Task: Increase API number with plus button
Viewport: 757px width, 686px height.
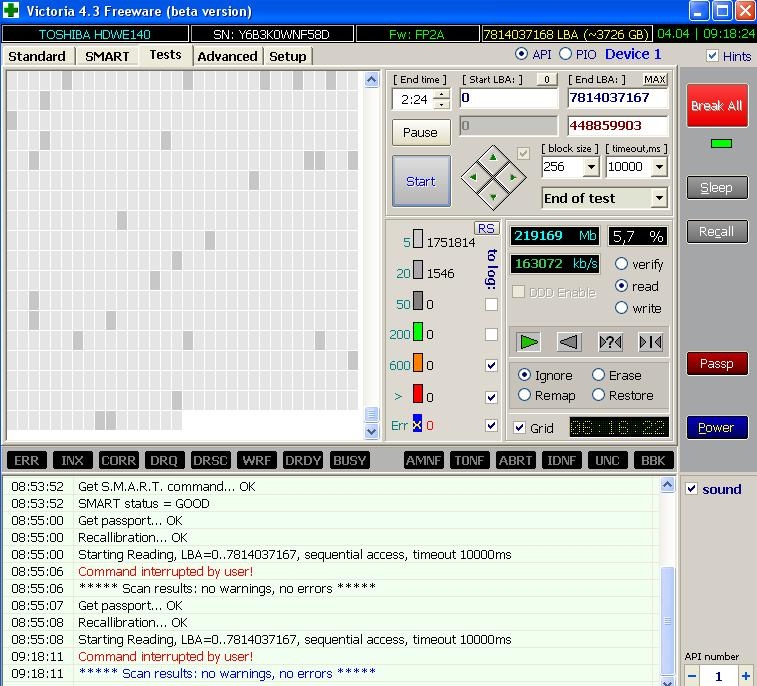Action: [746, 676]
